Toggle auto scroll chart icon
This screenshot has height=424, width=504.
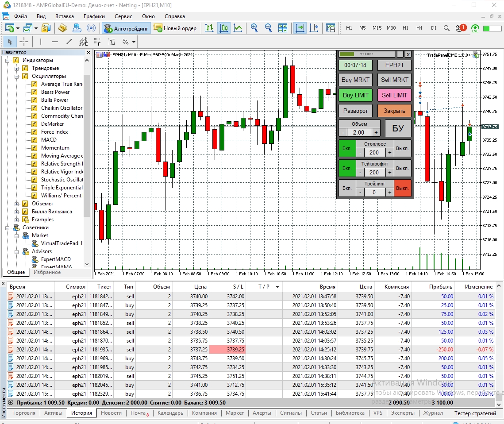tap(300, 28)
